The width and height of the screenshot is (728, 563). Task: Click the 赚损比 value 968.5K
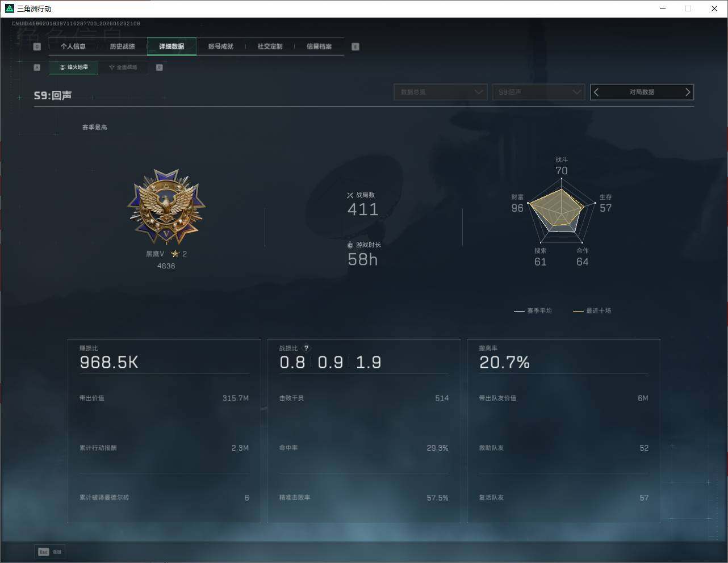pyautogui.click(x=109, y=363)
